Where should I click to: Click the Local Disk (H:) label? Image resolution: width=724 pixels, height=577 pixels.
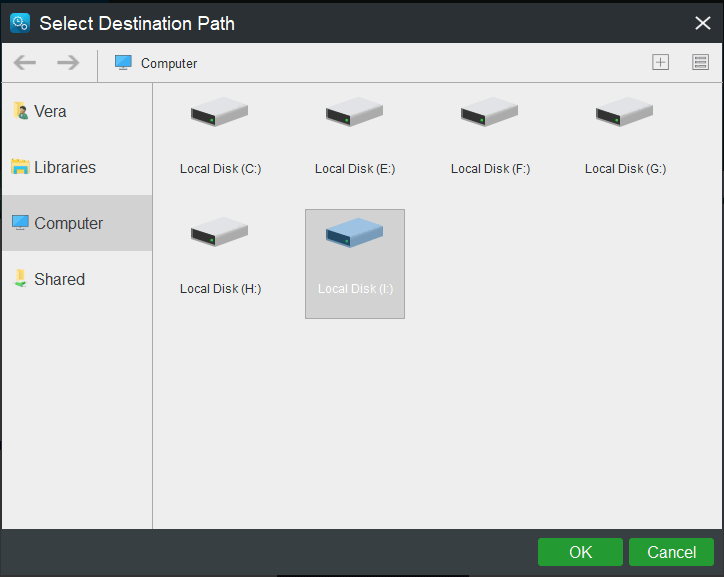tap(220, 289)
